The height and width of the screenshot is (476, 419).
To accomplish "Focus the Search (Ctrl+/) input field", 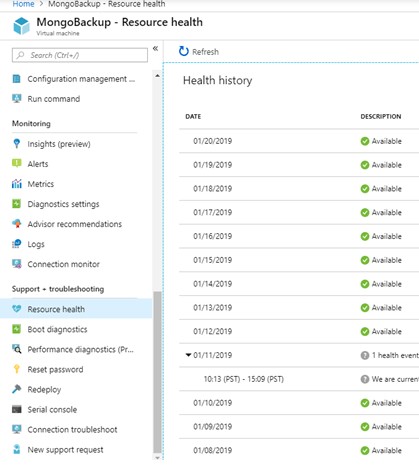I will (80, 55).
